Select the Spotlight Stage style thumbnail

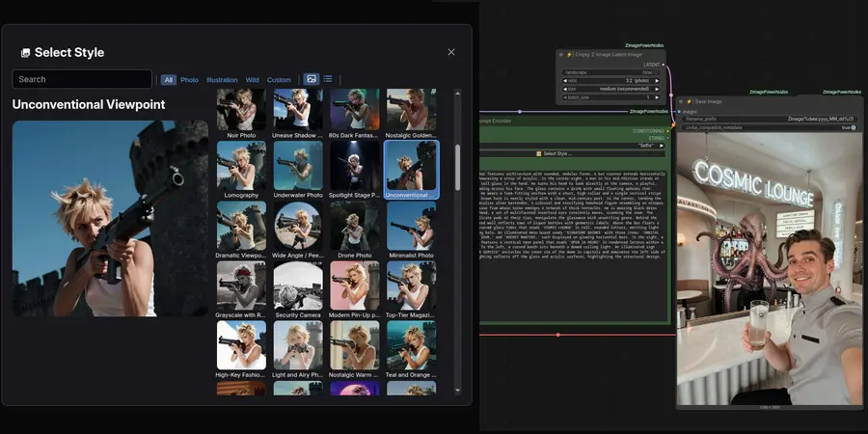[x=355, y=166]
